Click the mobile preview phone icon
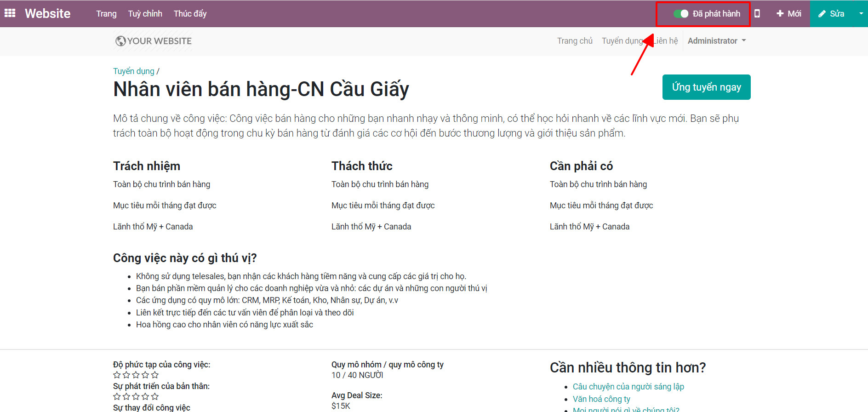 (x=757, y=14)
